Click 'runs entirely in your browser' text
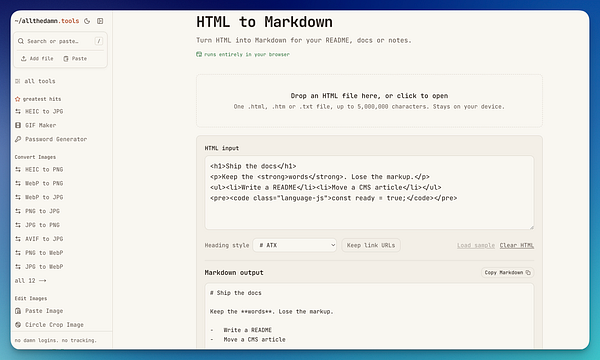This screenshot has width=600, height=360. point(247,54)
